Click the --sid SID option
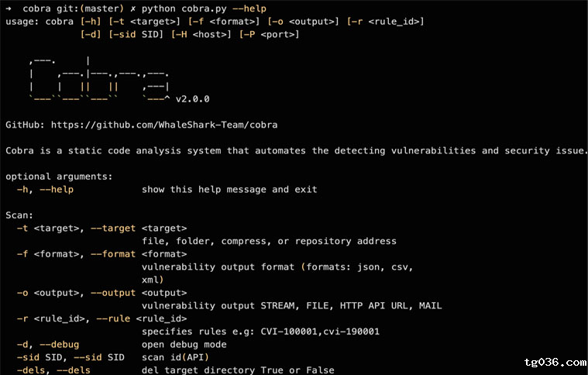The width and height of the screenshot is (588, 375). click(x=99, y=357)
